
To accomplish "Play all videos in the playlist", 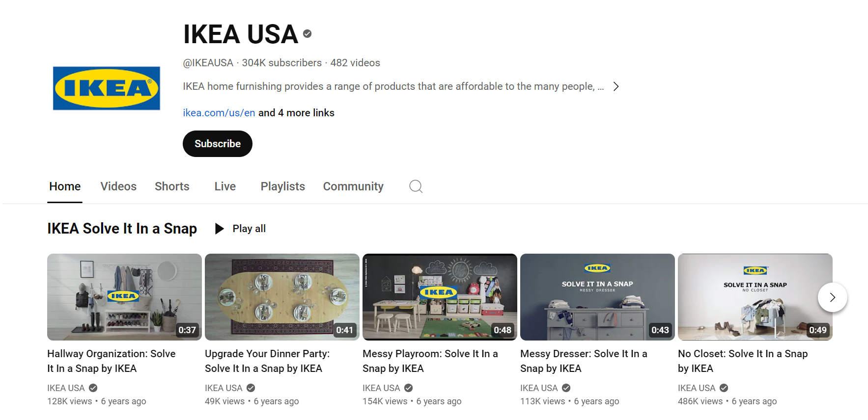I will click(241, 229).
